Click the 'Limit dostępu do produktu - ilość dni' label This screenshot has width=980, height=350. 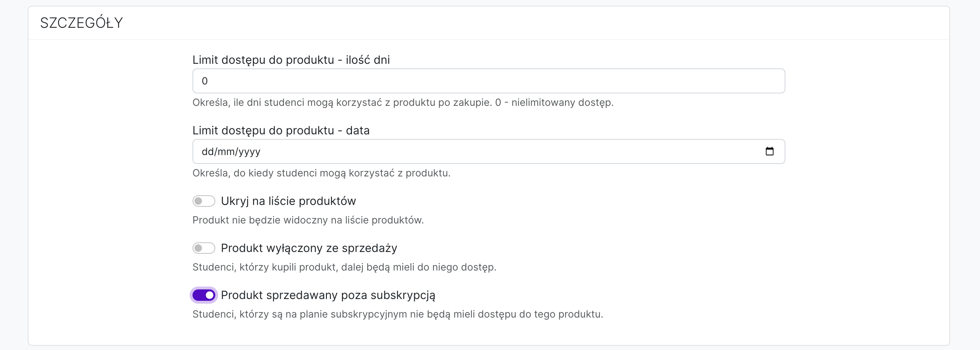point(291,60)
